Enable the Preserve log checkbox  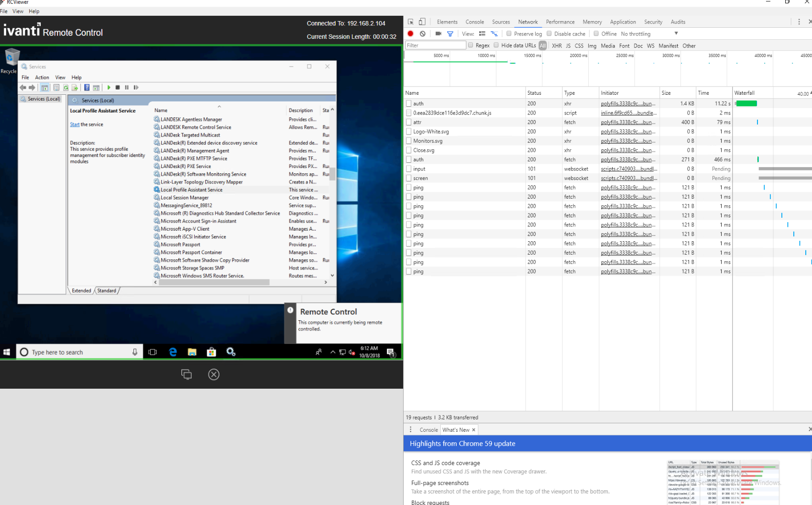click(509, 34)
